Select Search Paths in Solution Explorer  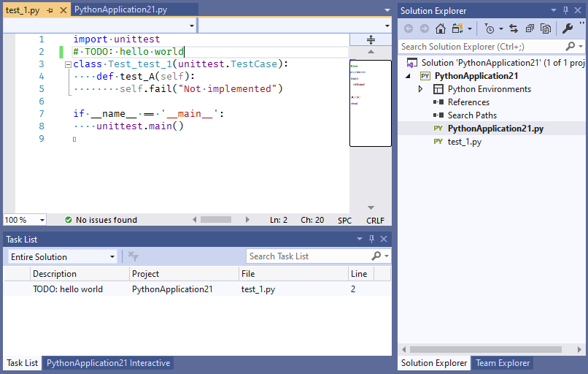[x=472, y=115]
